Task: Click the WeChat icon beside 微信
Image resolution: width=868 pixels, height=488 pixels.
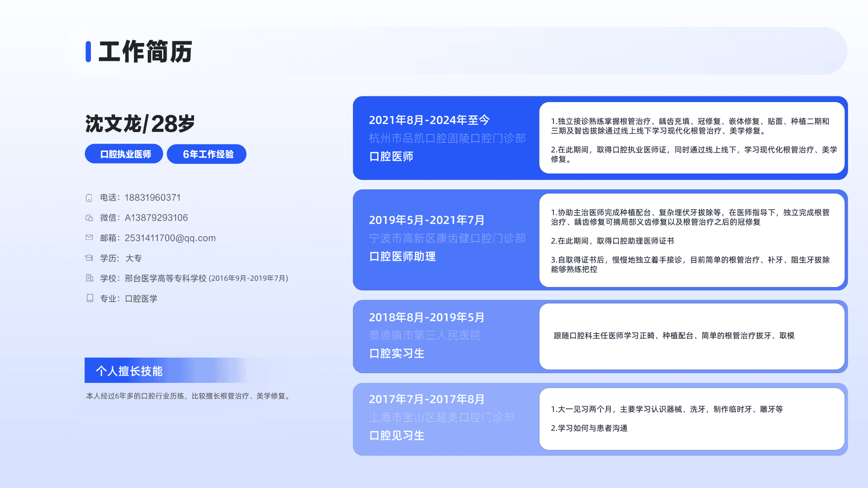Action: coord(89,218)
